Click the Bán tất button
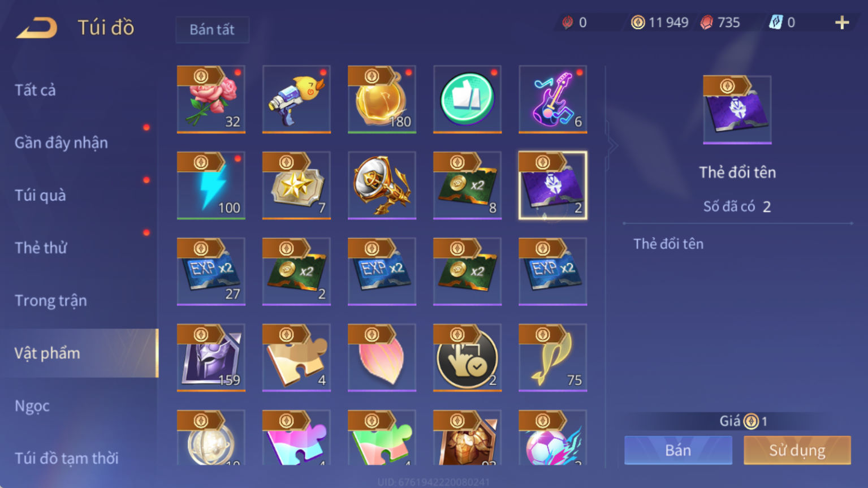This screenshot has width=868, height=488. (212, 29)
